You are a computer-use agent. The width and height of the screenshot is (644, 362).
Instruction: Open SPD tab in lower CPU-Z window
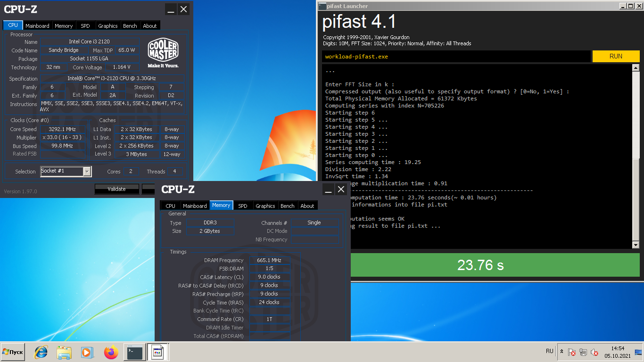click(243, 206)
